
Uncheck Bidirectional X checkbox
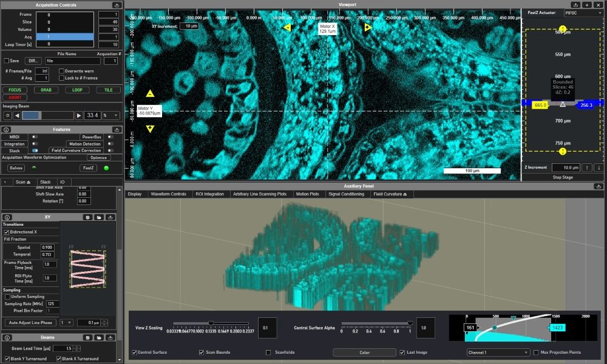(7, 232)
